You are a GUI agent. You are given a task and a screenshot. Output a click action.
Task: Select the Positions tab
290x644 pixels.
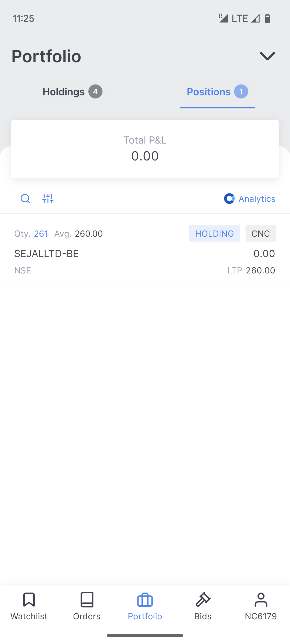(209, 92)
